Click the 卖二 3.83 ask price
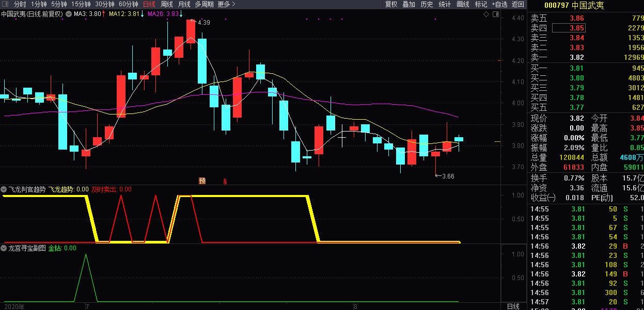The image size is (644, 310). (577, 47)
